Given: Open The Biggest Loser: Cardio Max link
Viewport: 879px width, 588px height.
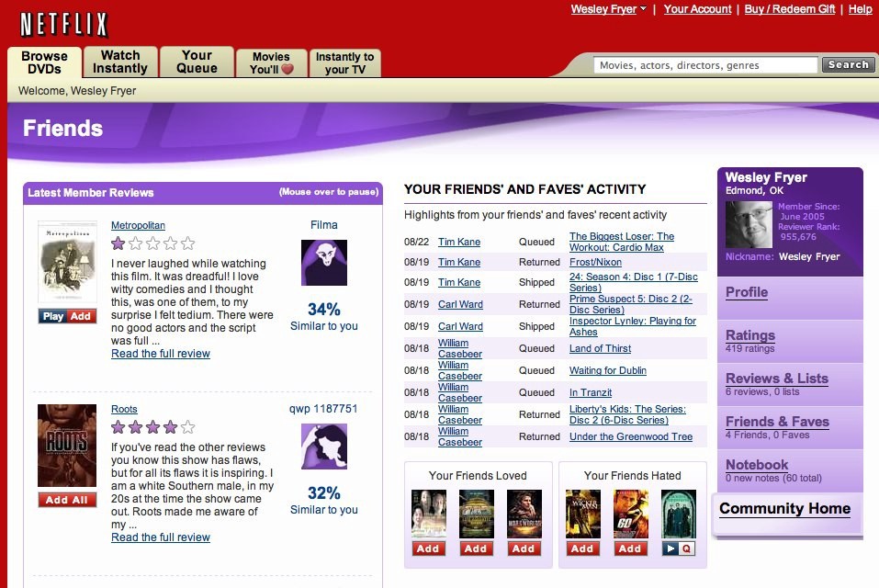Looking at the screenshot, I should tap(622, 243).
